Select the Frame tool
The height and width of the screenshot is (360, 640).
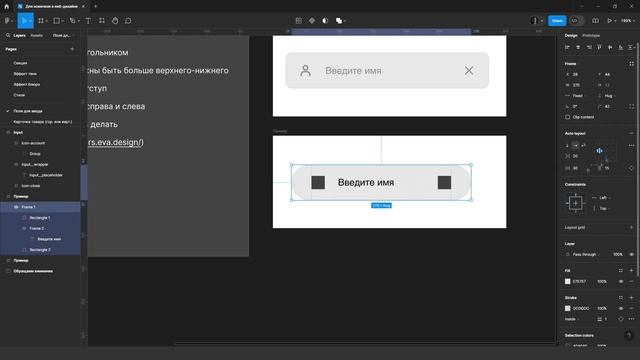click(x=41, y=20)
